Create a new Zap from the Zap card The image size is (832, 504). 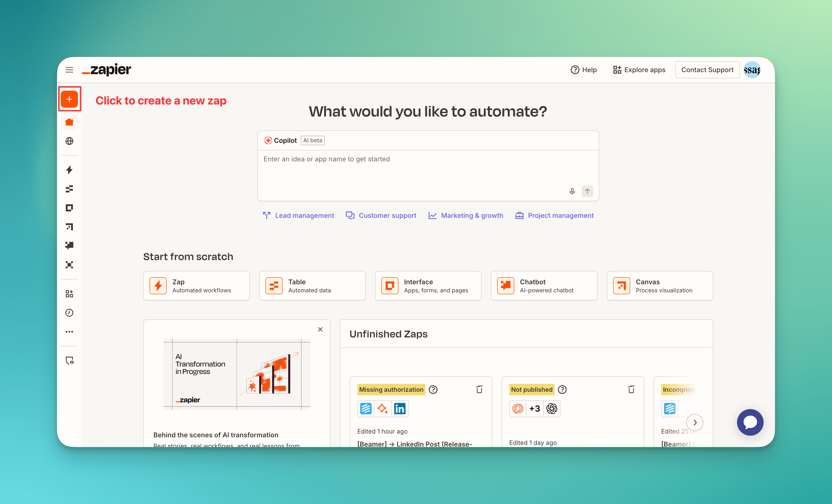tap(197, 286)
